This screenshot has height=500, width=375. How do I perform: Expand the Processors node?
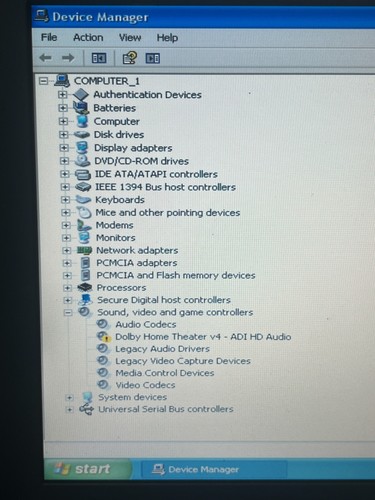click(67, 288)
